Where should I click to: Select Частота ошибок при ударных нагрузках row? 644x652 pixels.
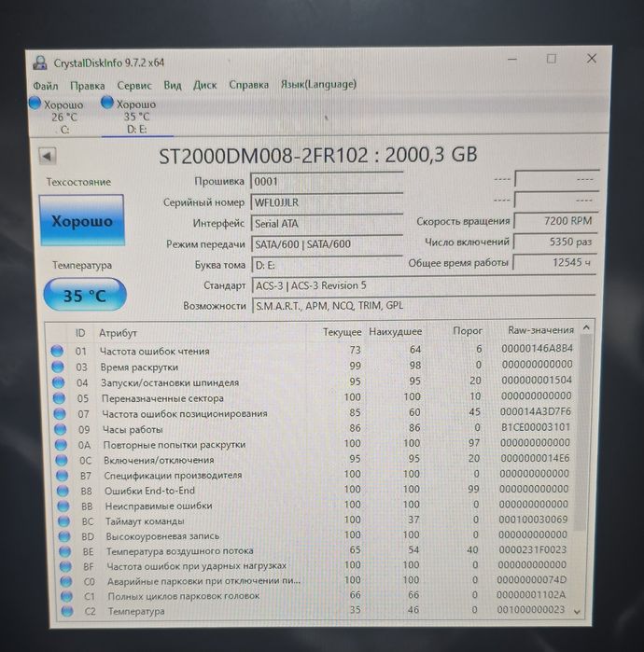point(196,566)
